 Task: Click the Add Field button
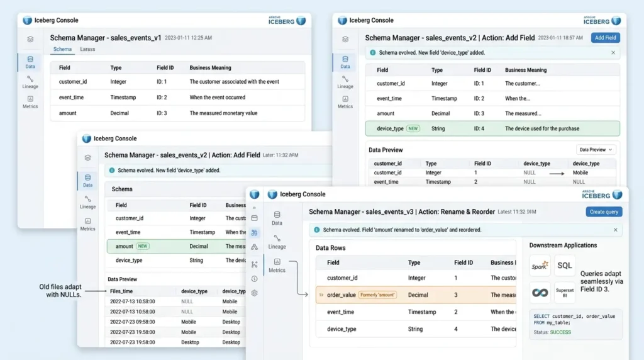click(606, 37)
